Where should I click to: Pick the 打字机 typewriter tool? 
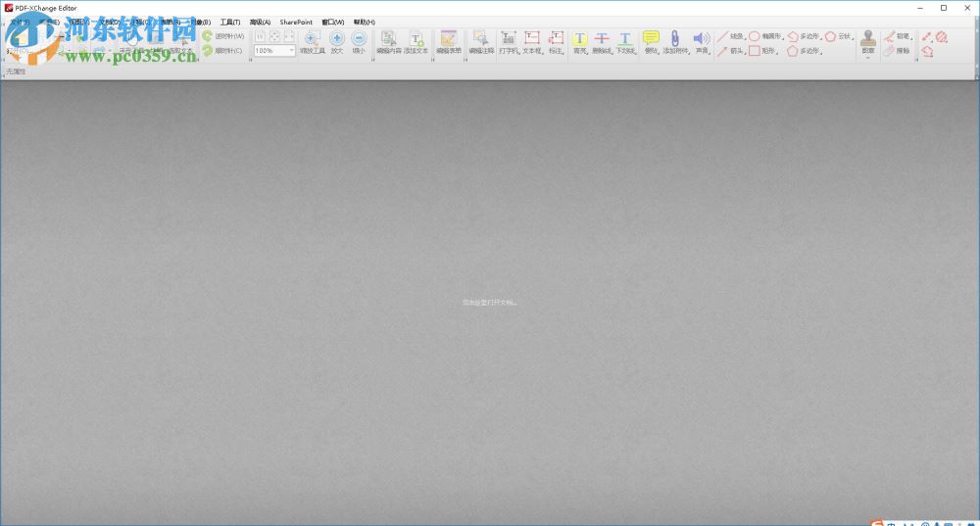coord(509,43)
